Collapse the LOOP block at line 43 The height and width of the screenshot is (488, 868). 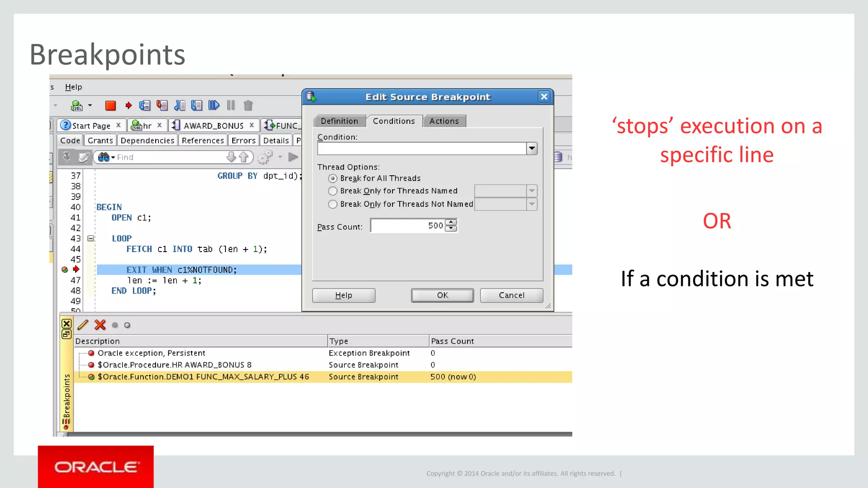(x=91, y=238)
